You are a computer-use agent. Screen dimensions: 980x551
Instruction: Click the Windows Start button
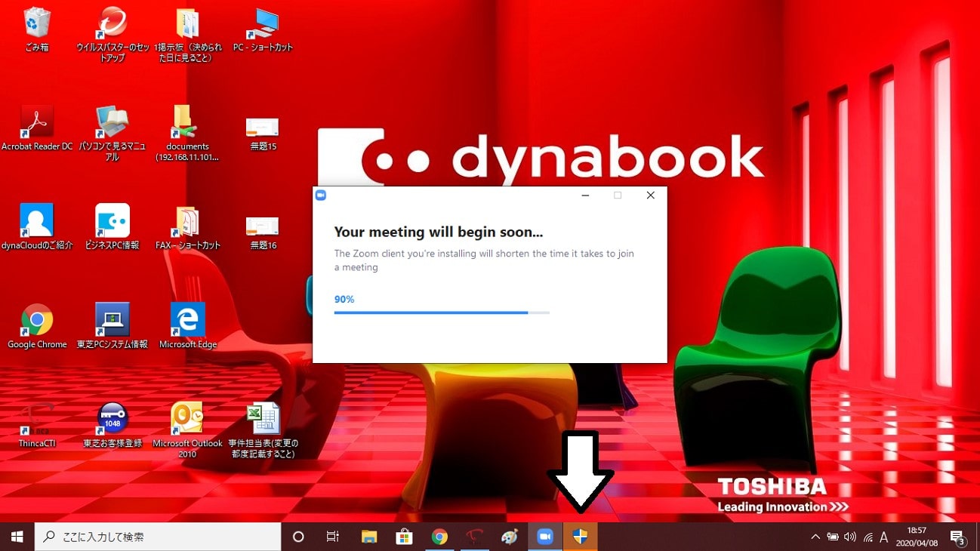(17, 537)
